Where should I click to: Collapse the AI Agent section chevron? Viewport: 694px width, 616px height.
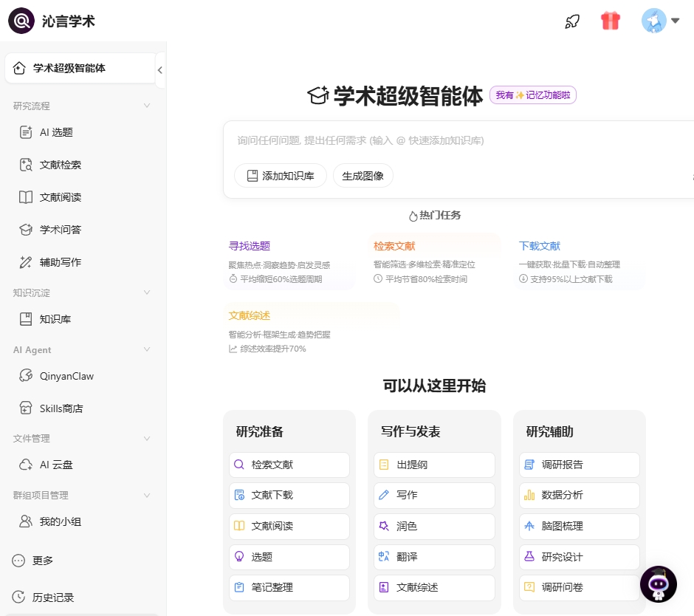147,349
